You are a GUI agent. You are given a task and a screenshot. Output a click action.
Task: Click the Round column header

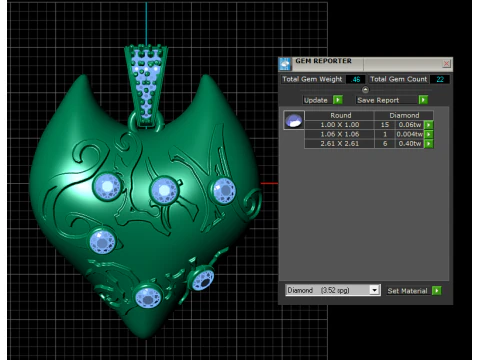pos(339,115)
